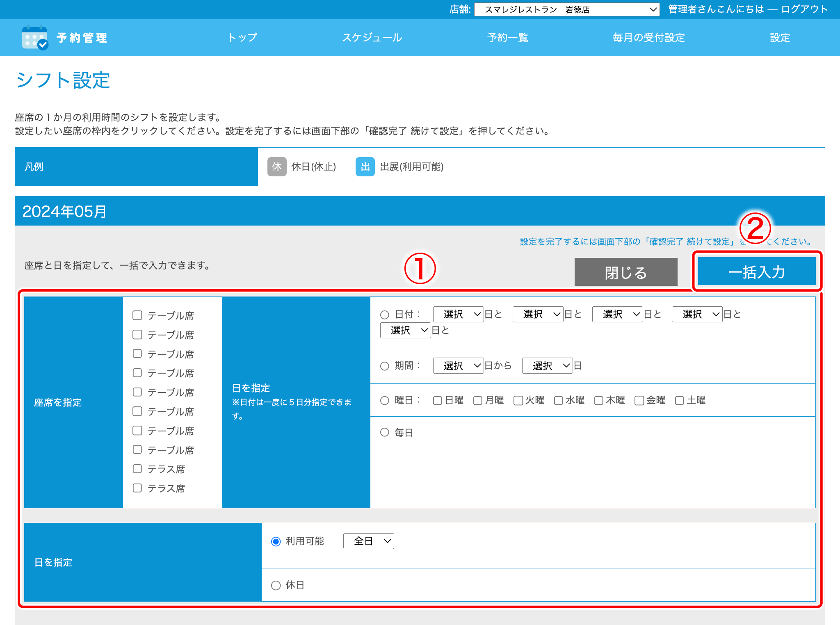Image resolution: width=840 pixels, height=625 pixels.
Task: Open the 全日 time dropdown
Action: tap(369, 541)
